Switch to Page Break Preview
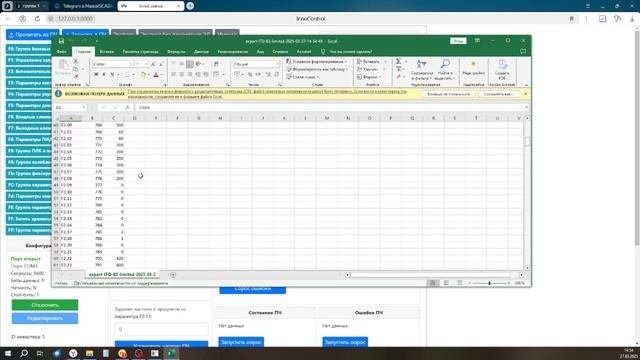Image resolution: width=640 pixels, height=360 pixels. pyautogui.click(x=460, y=283)
